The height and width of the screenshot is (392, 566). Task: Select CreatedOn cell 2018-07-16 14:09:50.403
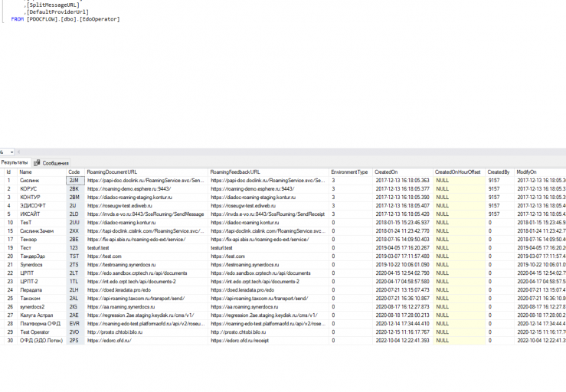tap(403, 240)
